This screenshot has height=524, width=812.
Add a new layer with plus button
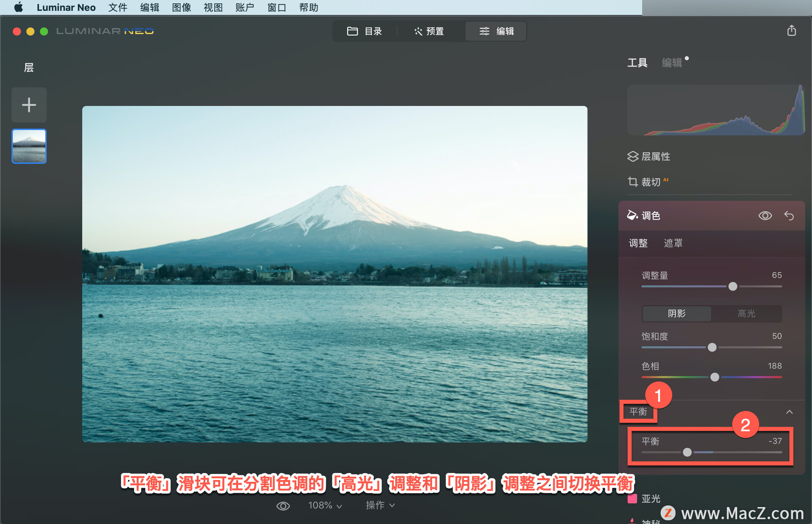29,105
